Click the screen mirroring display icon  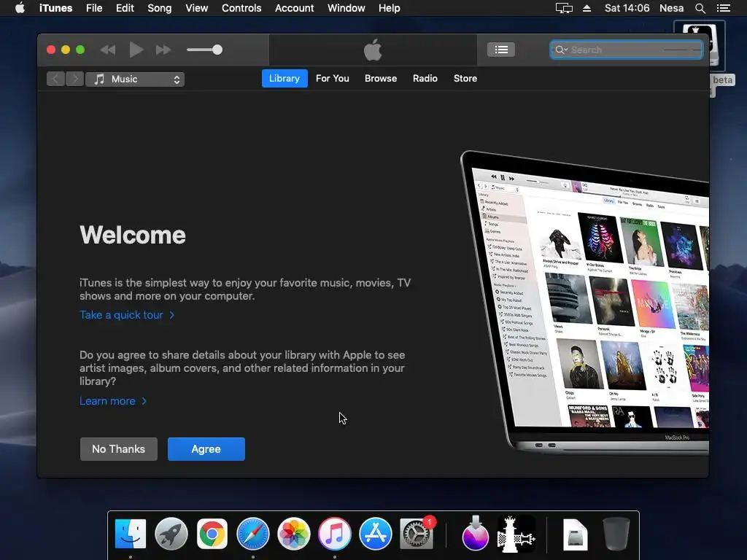pyautogui.click(x=564, y=8)
